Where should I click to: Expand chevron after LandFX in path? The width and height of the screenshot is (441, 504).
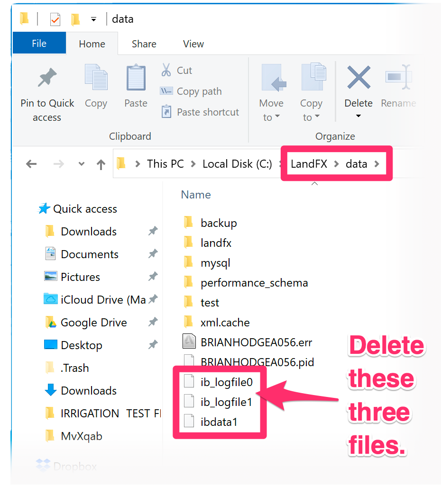(x=337, y=164)
